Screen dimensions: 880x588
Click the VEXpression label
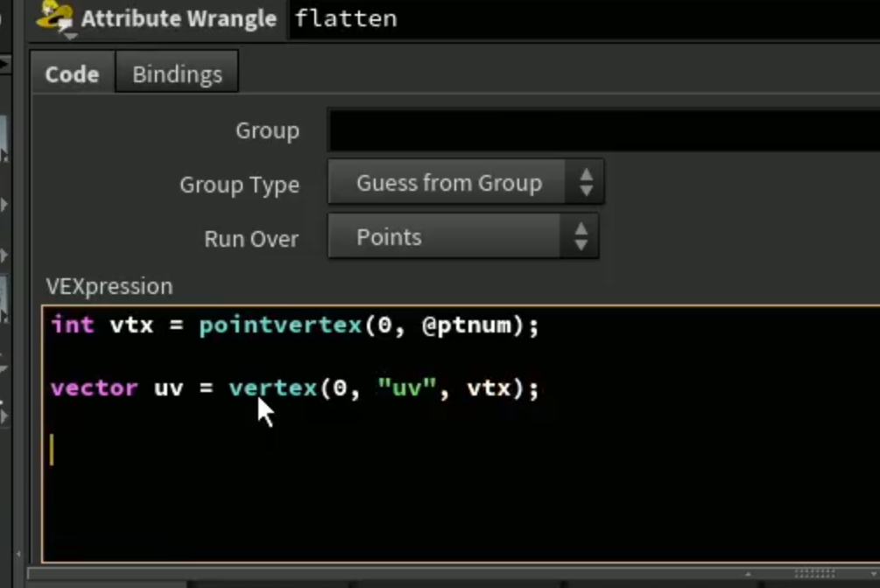click(x=109, y=286)
